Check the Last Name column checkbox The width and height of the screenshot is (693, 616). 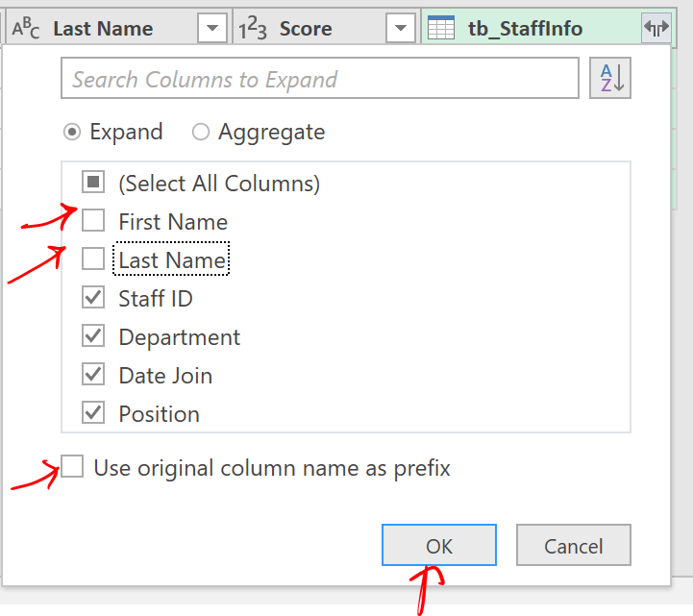click(93, 259)
